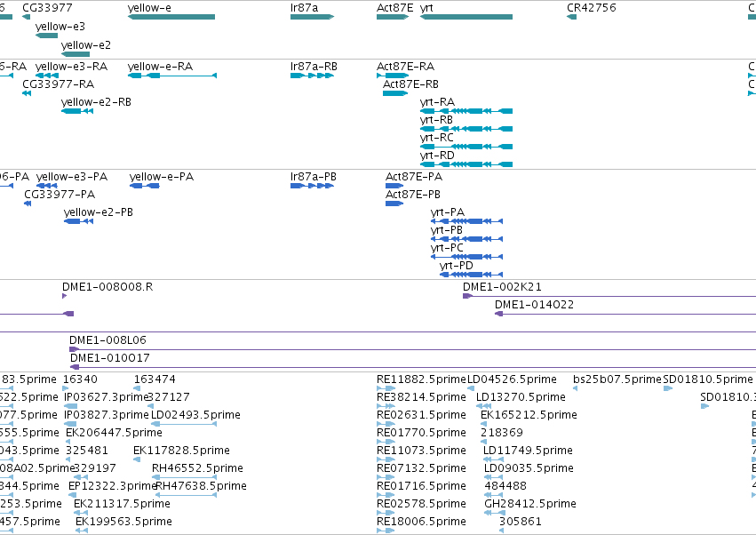The image size is (756, 535).
Task: Click the bs25b07.5prime EST label
Action: click(x=617, y=379)
